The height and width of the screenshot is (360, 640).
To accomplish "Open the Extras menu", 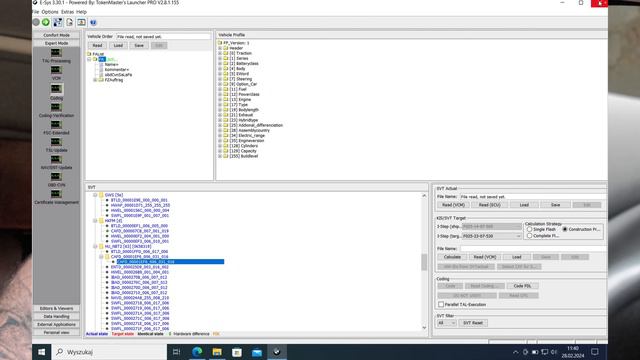I will [67, 12].
